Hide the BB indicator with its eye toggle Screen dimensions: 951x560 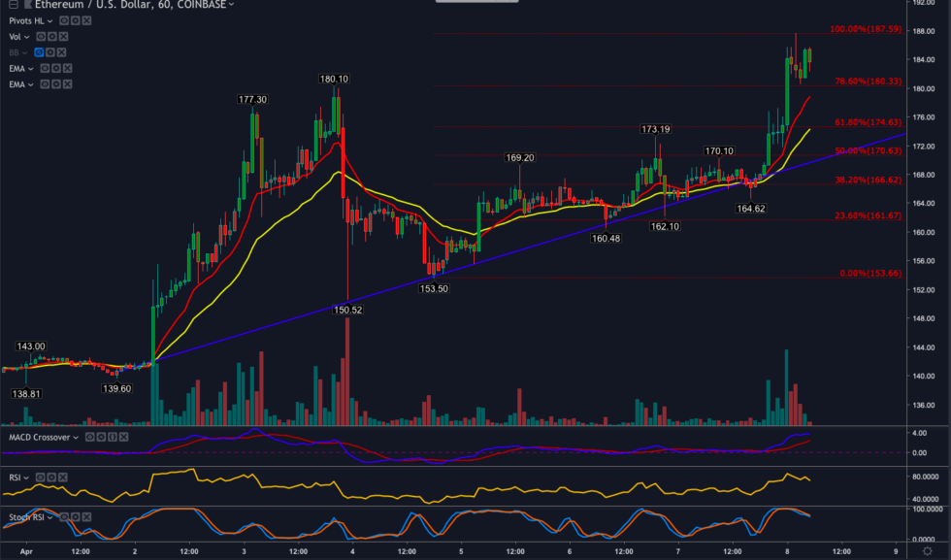[39, 52]
